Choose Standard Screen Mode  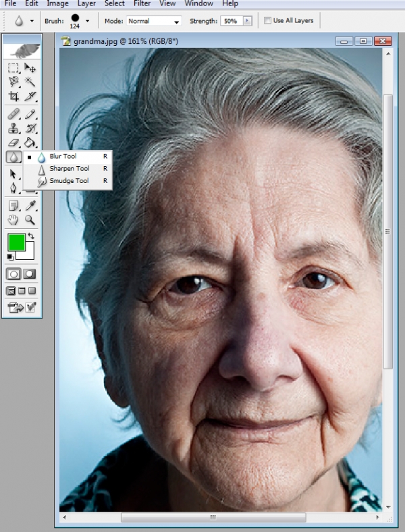[x=11, y=291]
